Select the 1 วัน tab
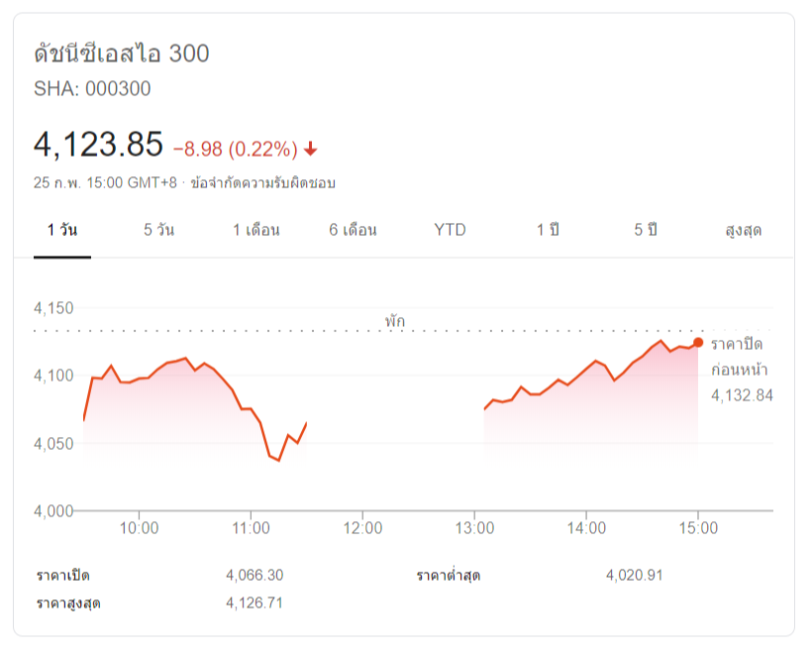 (x=62, y=230)
